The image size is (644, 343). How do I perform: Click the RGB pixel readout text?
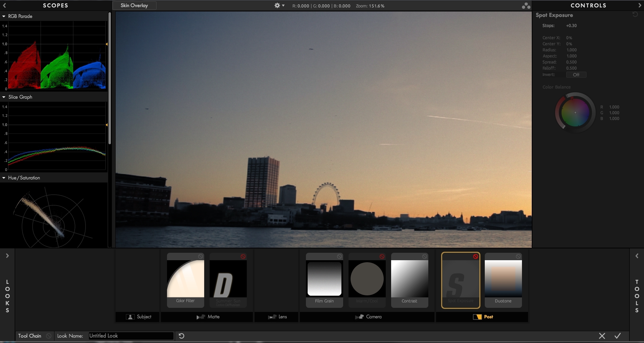pyautogui.click(x=321, y=6)
